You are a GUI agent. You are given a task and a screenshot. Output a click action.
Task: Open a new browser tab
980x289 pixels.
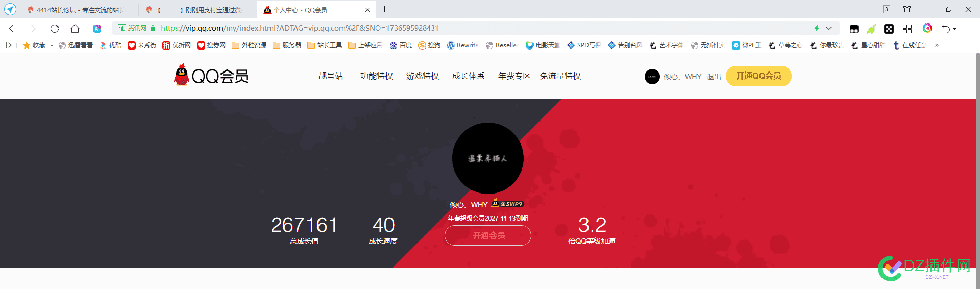pyautogui.click(x=385, y=9)
